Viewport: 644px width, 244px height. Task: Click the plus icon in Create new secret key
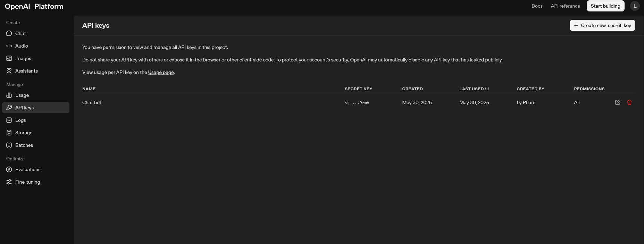[x=576, y=25]
